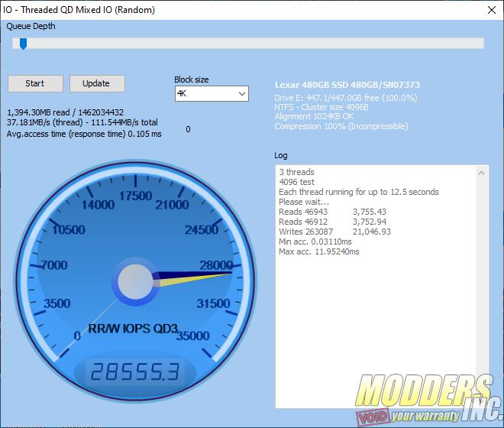Click the 'Writes 263087' log line
Image resolution: width=504 pixels, height=428 pixels.
click(x=306, y=232)
